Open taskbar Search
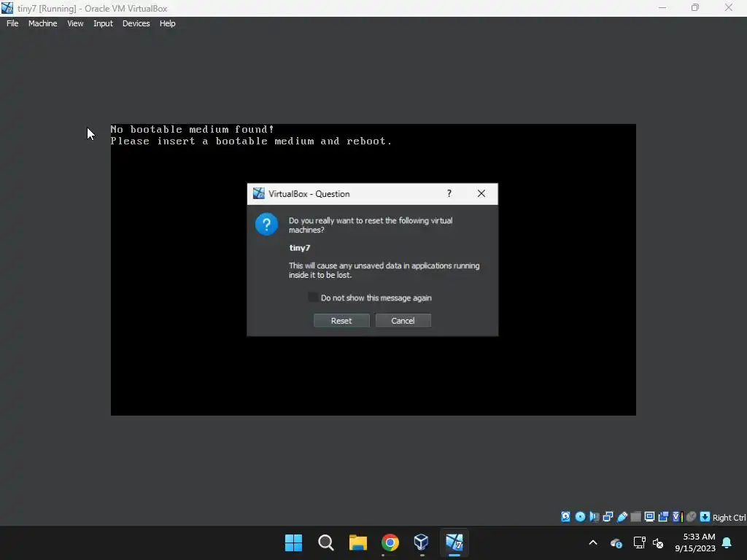 pos(326,542)
